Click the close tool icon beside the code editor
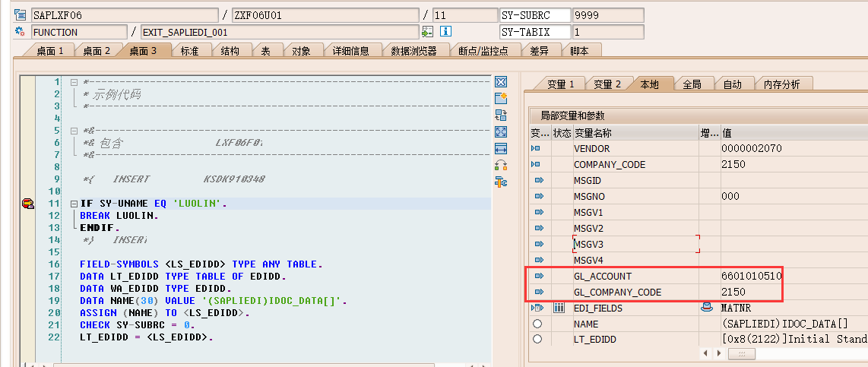The image size is (868, 367). (501, 82)
